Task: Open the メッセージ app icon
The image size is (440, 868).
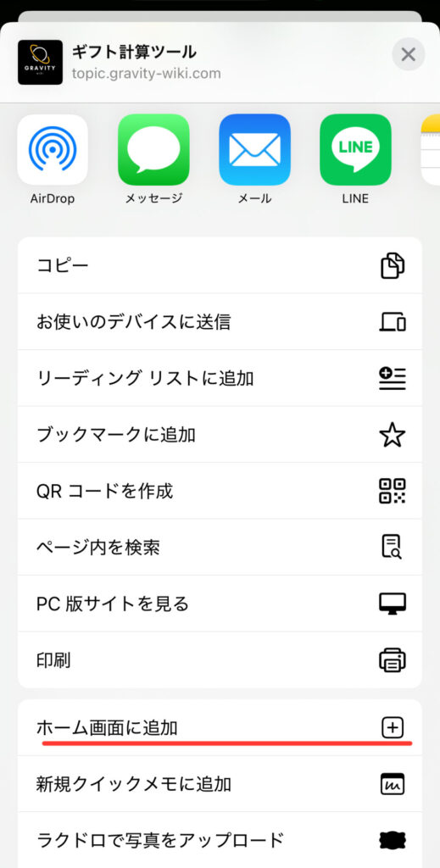Action: (x=153, y=149)
